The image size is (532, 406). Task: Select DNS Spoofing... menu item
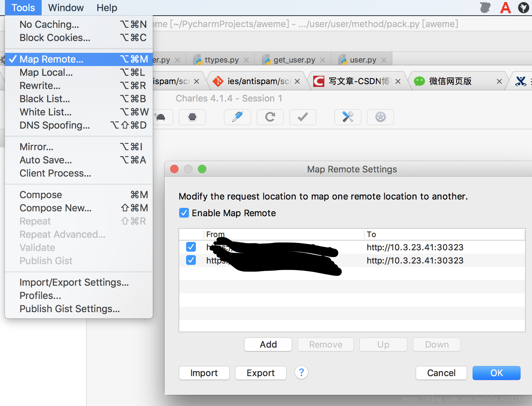[x=79, y=125]
